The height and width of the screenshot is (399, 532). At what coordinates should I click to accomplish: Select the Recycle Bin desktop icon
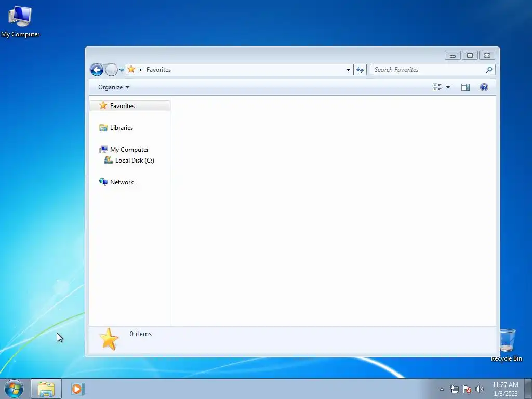coord(507,345)
